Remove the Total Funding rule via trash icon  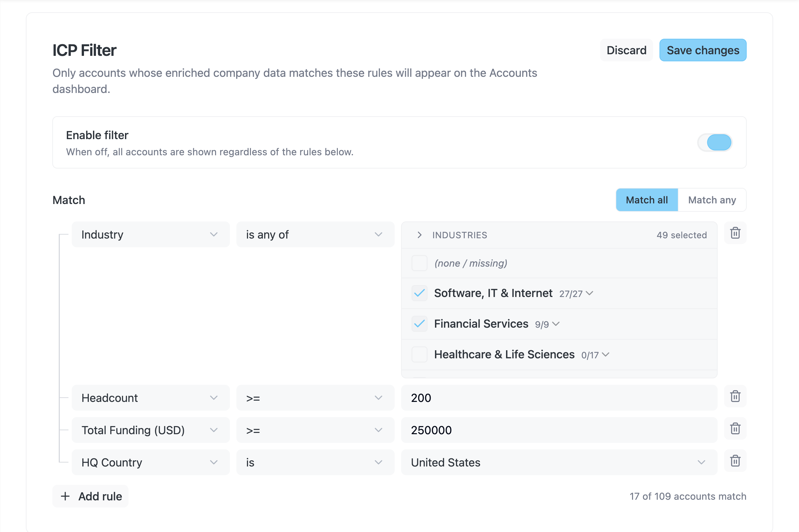point(735,428)
